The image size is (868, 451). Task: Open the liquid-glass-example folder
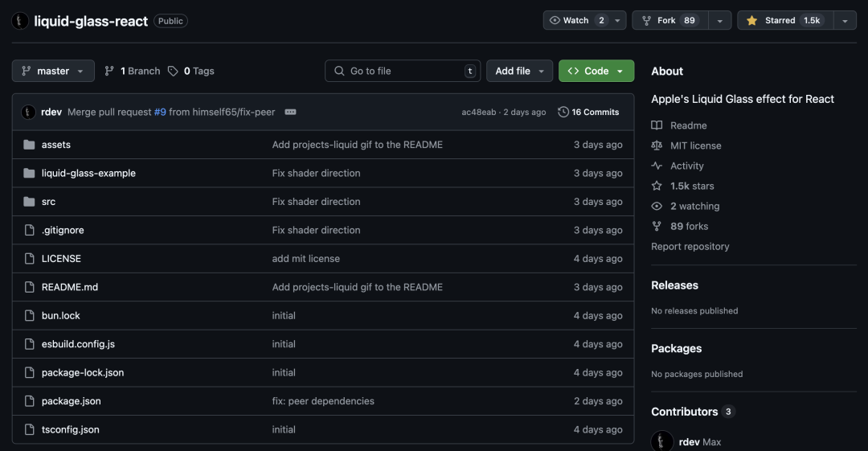point(88,173)
